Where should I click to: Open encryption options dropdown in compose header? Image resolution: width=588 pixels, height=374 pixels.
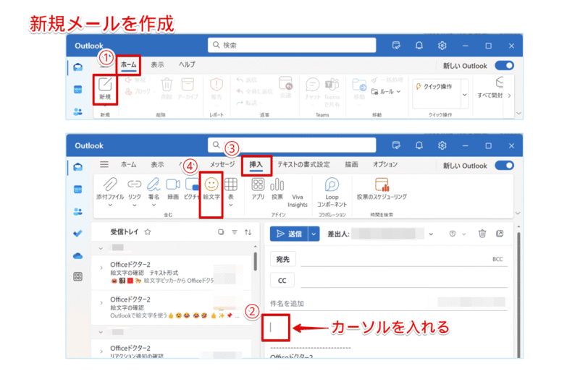point(464,234)
